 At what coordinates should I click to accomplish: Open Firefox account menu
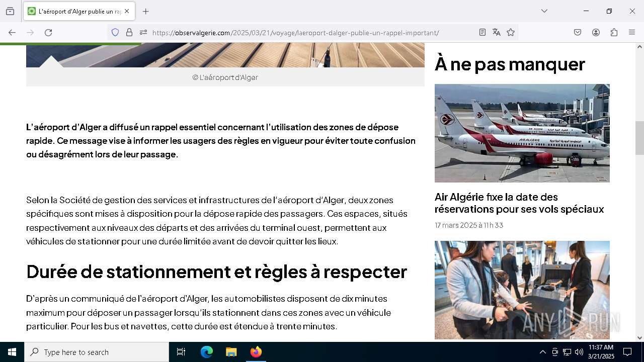596,33
